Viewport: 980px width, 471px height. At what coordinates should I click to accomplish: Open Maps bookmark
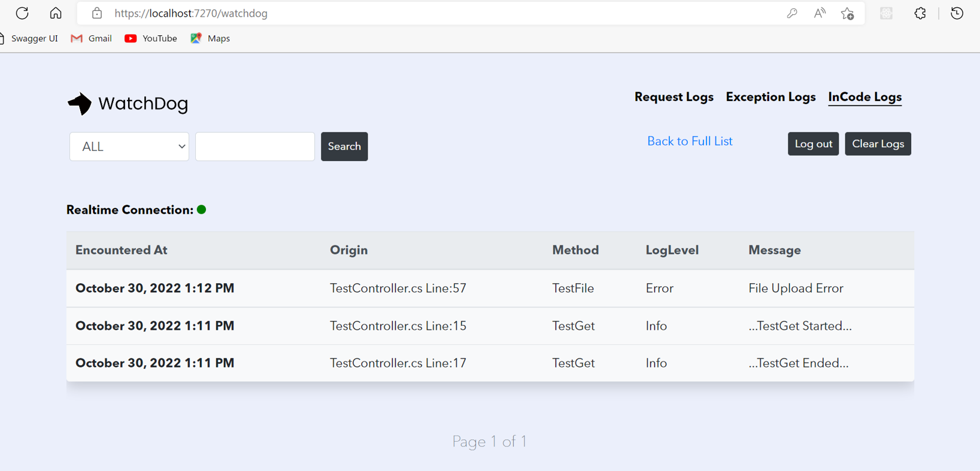click(x=210, y=38)
